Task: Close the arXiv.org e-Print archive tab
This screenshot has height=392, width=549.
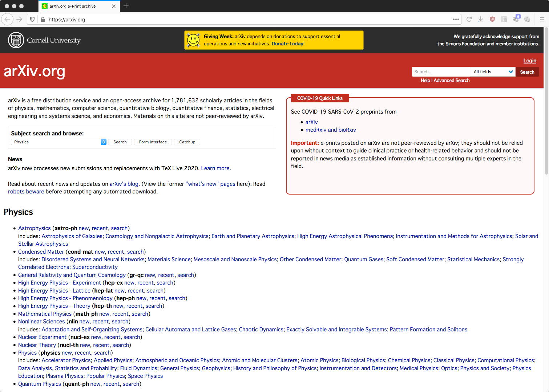Action: [x=114, y=6]
